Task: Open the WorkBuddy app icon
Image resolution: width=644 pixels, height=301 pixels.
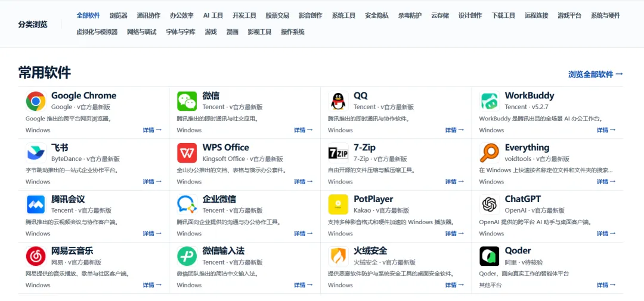Action: click(490, 101)
